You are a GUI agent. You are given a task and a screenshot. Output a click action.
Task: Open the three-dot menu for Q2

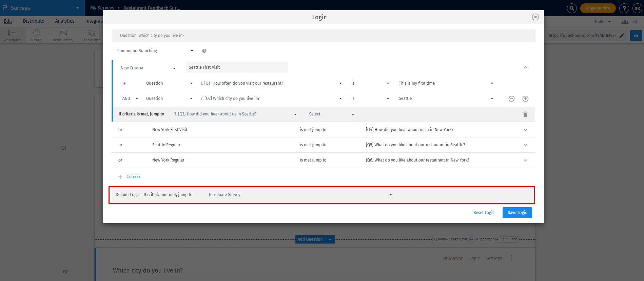click(511, 258)
